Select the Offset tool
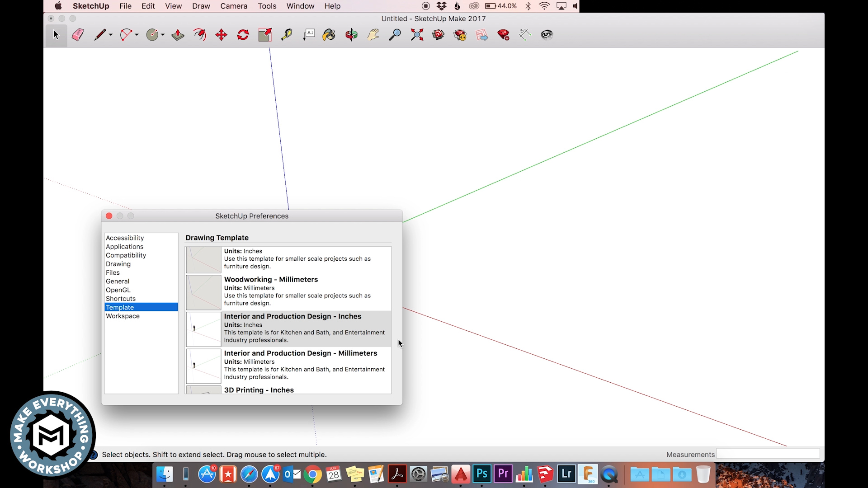 tap(199, 35)
